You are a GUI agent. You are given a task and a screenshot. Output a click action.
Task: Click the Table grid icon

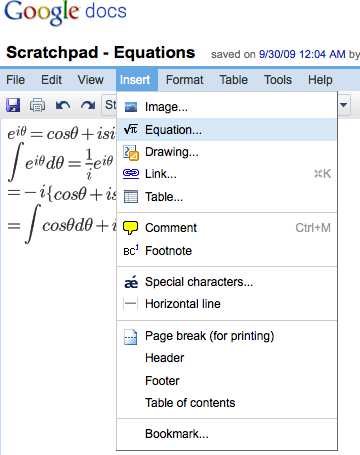(131, 196)
